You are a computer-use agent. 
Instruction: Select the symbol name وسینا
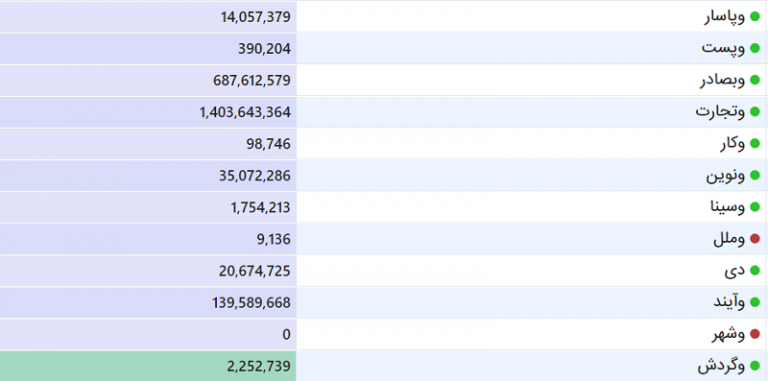click(x=727, y=207)
